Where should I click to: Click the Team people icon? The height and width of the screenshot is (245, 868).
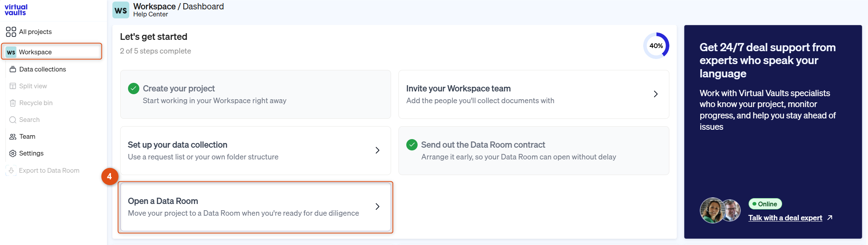pyautogui.click(x=13, y=136)
